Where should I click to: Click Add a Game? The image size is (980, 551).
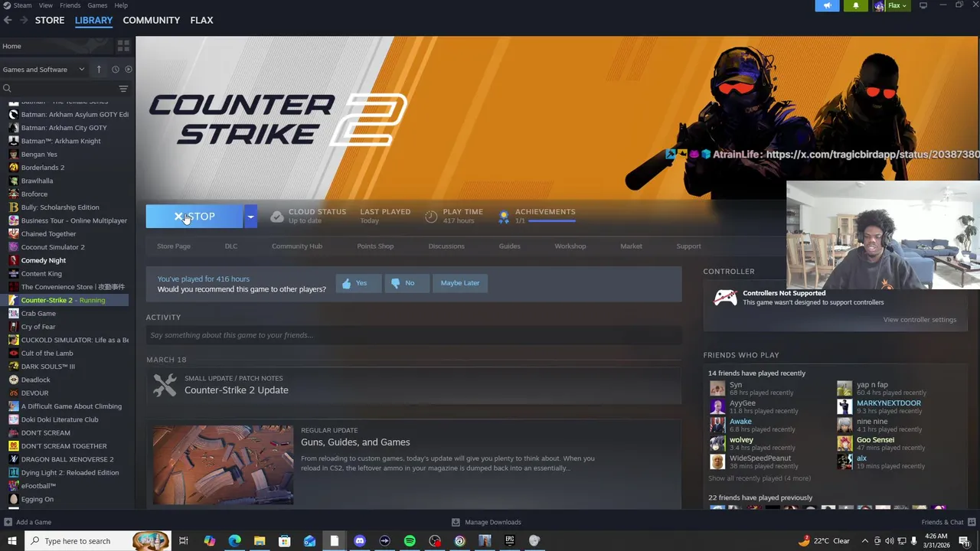point(28,522)
